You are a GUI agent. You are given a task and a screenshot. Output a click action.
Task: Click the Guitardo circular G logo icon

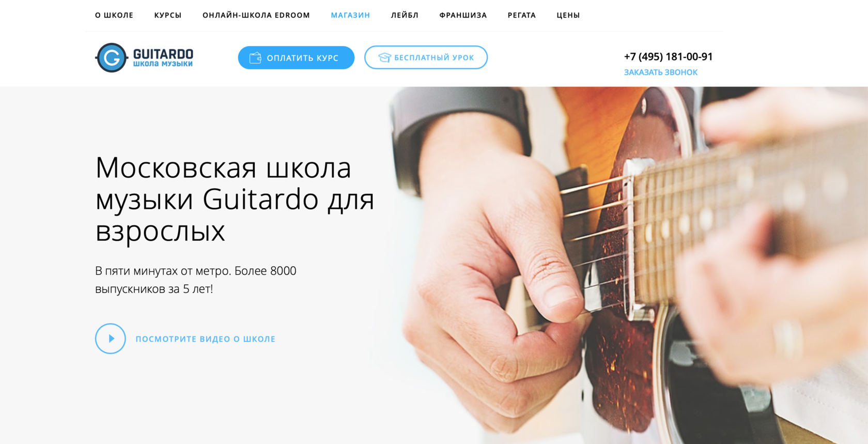tap(111, 57)
